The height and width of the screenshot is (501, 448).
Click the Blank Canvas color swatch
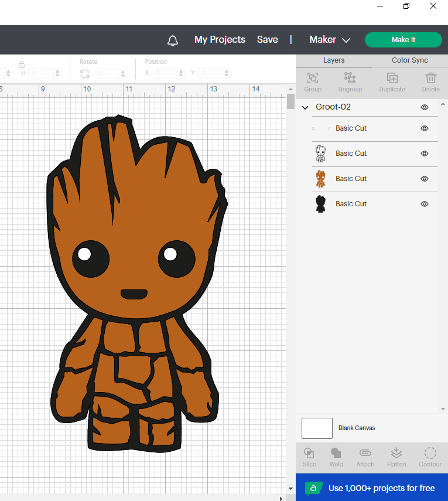(x=317, y=428)
